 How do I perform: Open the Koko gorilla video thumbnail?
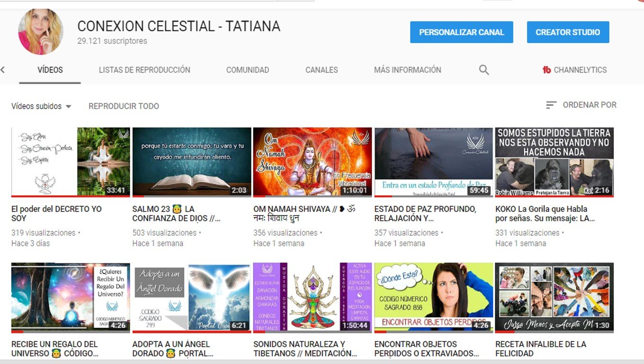pyautogui.click(x=555, y=162)
